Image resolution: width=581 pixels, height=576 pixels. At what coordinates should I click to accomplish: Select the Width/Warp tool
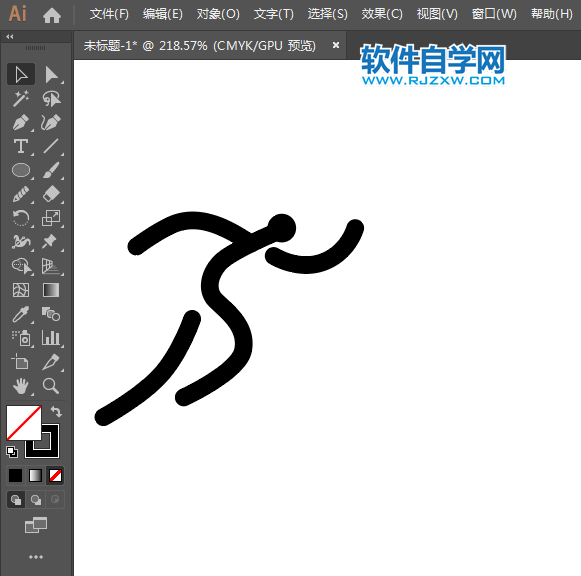21,242
